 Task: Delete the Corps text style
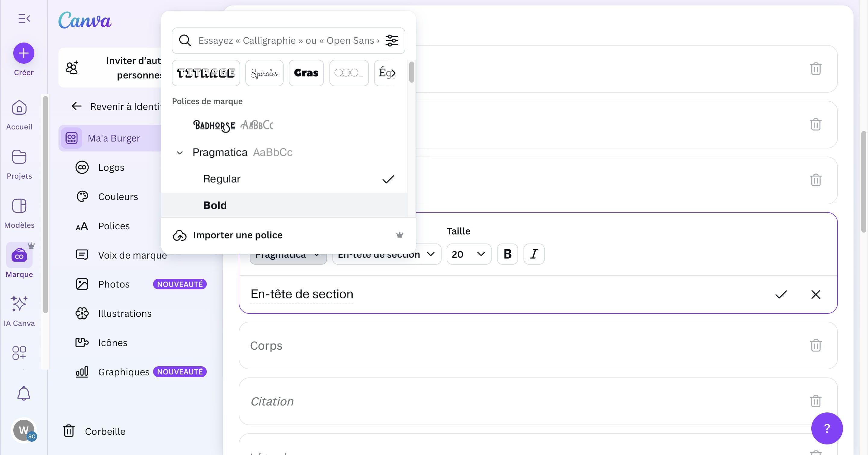816,345
